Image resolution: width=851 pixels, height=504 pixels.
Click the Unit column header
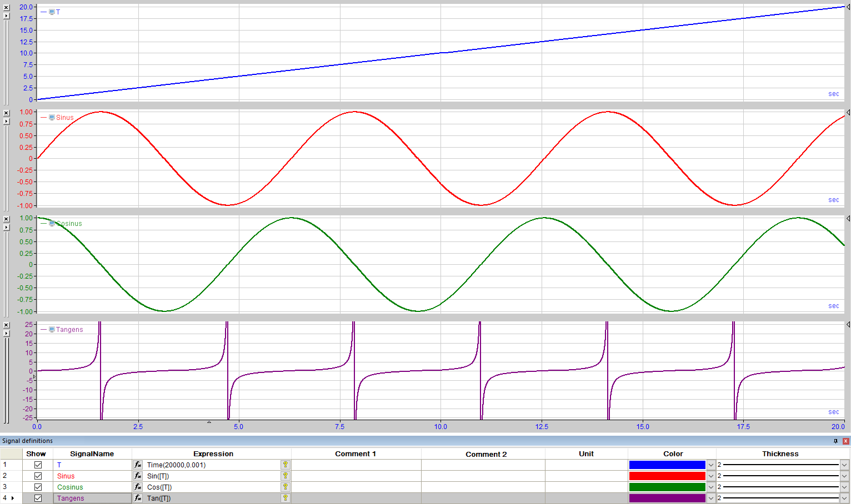click(x=586, y=453)
